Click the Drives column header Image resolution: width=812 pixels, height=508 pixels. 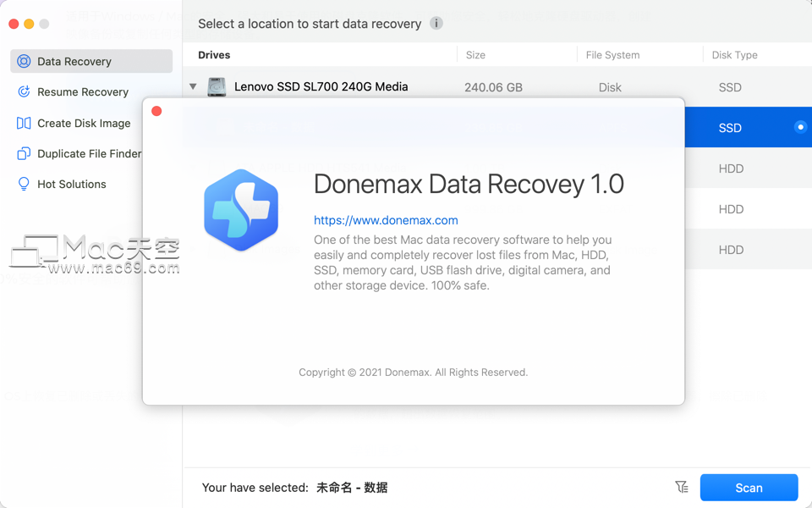214,55
